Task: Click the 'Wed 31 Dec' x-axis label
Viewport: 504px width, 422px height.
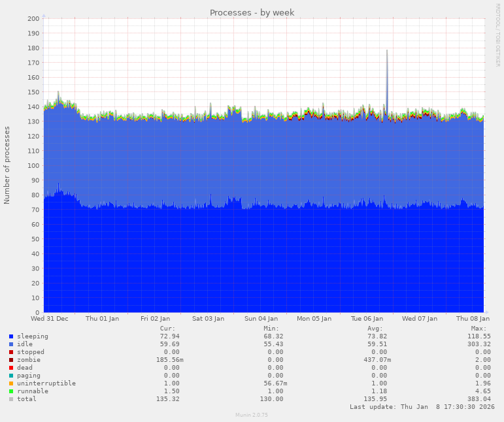Action: pos(50,319)
